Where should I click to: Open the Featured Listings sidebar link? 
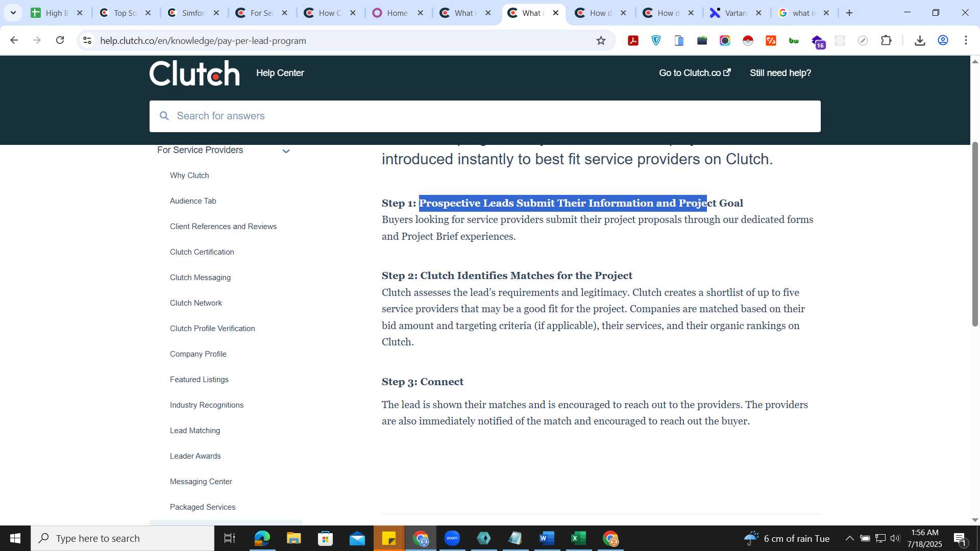click(x=199, y=380)
